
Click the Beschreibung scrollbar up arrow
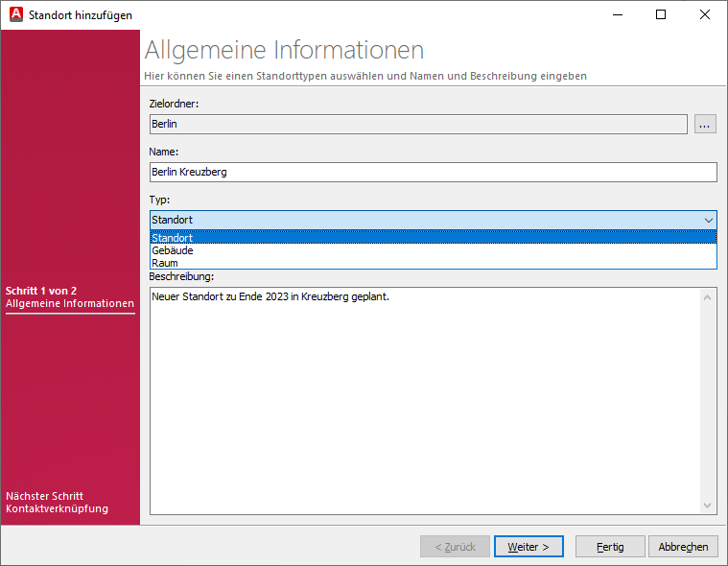click(x=709, y=296)
